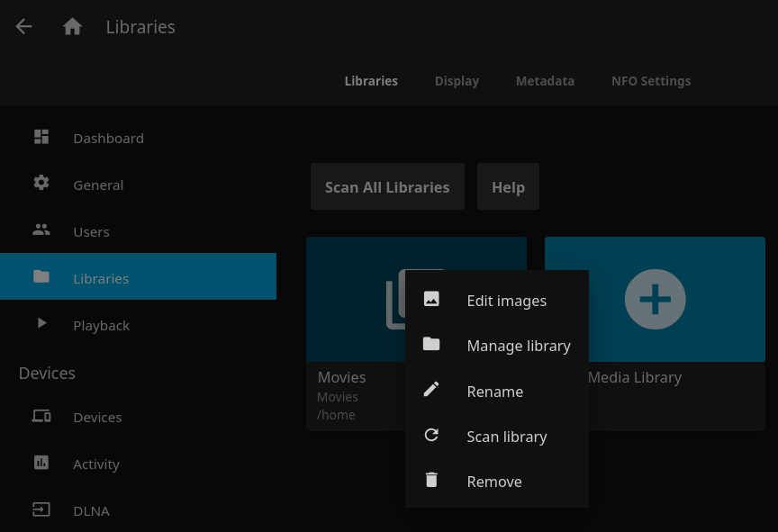Select Scan library menu entry
The image size is (778, 532).
[x=497, y=437]
